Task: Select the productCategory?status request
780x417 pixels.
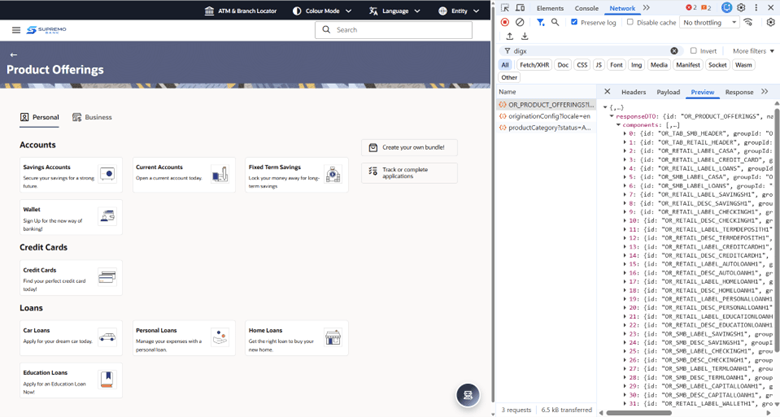Action: [547, 128]
